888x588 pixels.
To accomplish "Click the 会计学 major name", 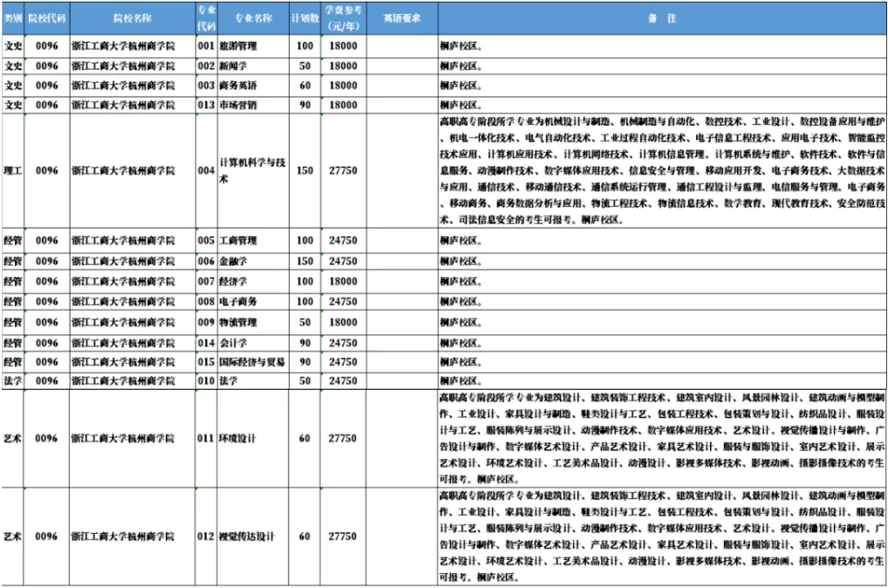I will (233, 343).
